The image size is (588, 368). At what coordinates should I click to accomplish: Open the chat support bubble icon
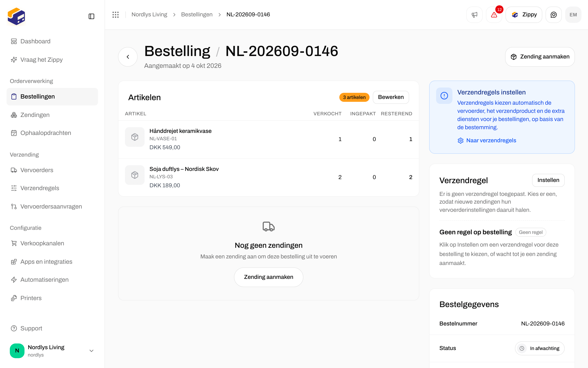pos(553,15)
